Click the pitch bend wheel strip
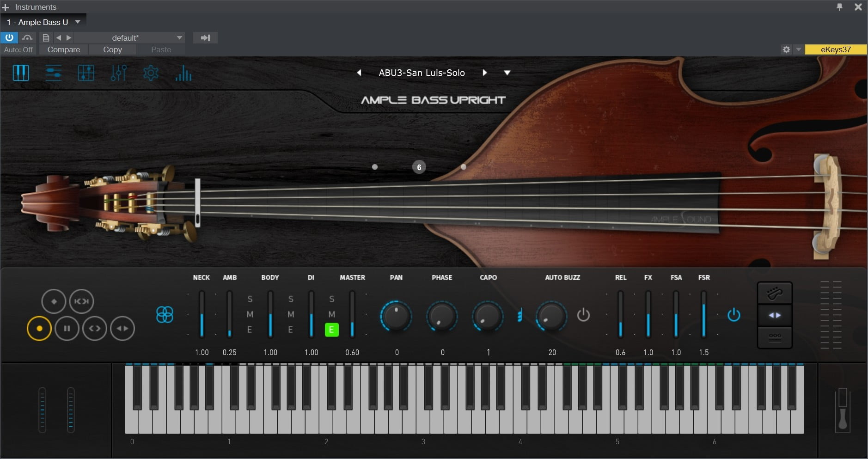Screen dimensions: 868x459 coord(43,410)
